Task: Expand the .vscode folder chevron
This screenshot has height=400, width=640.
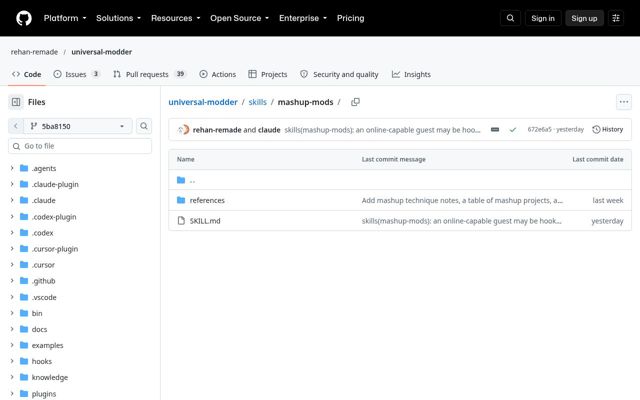Action: pos(12,297)
